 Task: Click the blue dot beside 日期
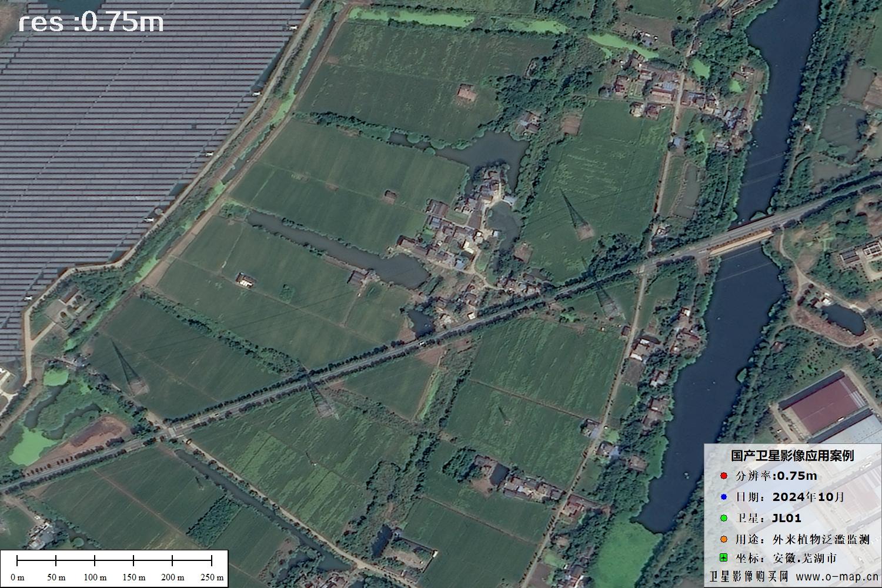click(x=723, y=497)
